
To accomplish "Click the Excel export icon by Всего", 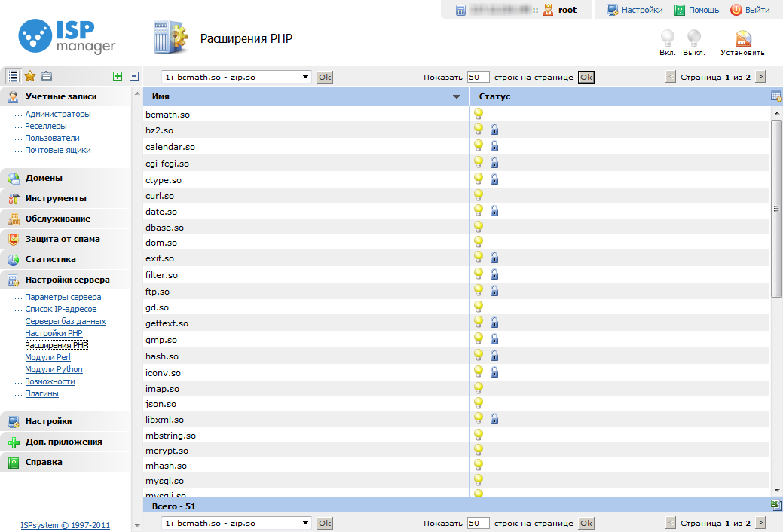I will click(x=776, y=505).
